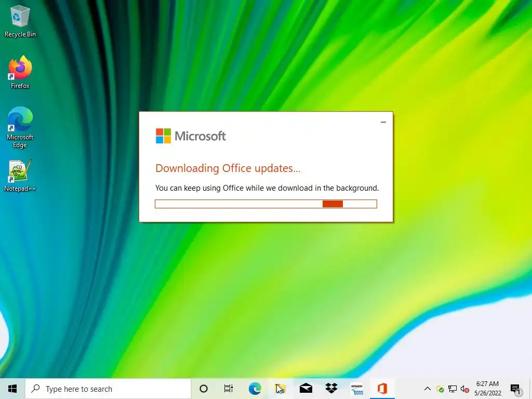
Task: Click 'You can keep using Office' message
Action: tap(267, 188)
